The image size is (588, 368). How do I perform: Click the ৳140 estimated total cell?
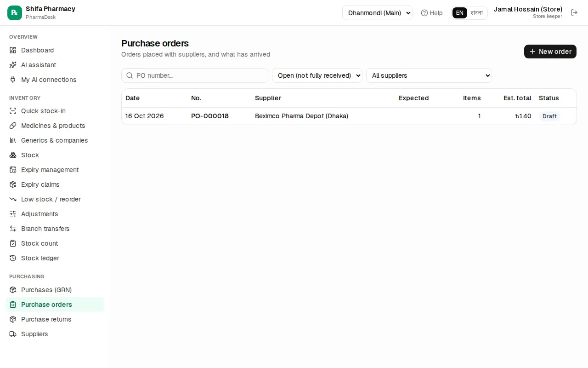tap(523, 116)
